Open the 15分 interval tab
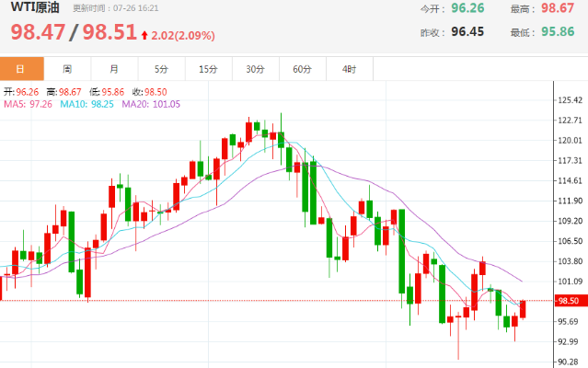This screenshot has height=368, width=588. tap(209, 69)
